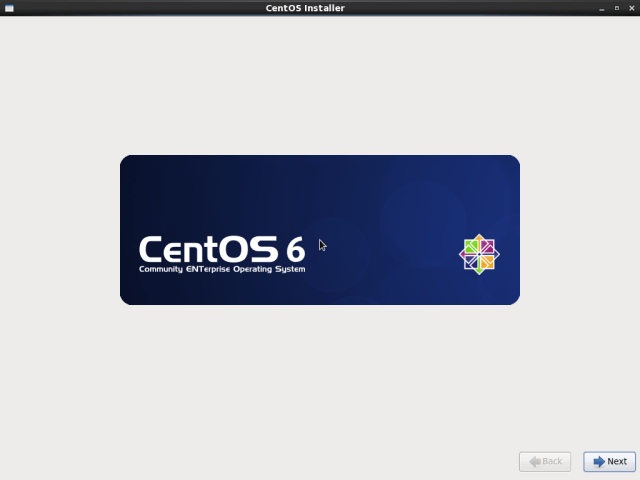Minimize the CentOS Installer window

coord(602,8)
